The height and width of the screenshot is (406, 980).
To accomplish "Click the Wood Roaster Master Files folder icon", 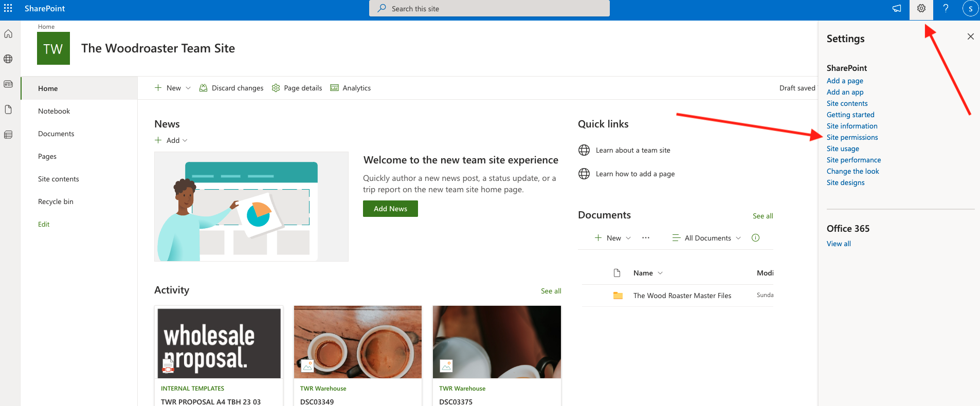I will tap(618, 296).
